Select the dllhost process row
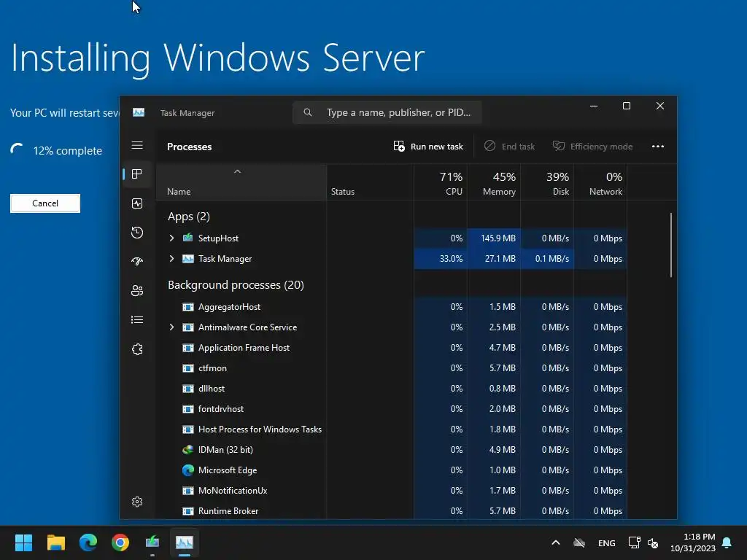 point(392,389)
